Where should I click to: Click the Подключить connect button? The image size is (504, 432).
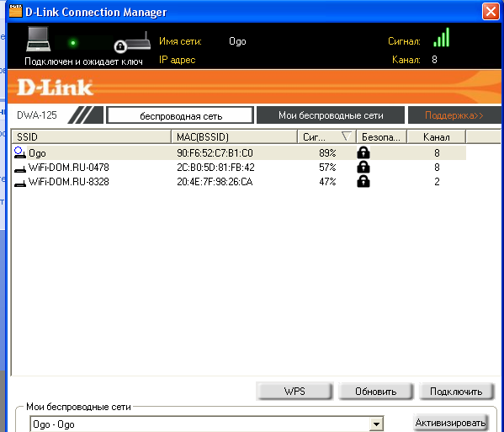456,391
